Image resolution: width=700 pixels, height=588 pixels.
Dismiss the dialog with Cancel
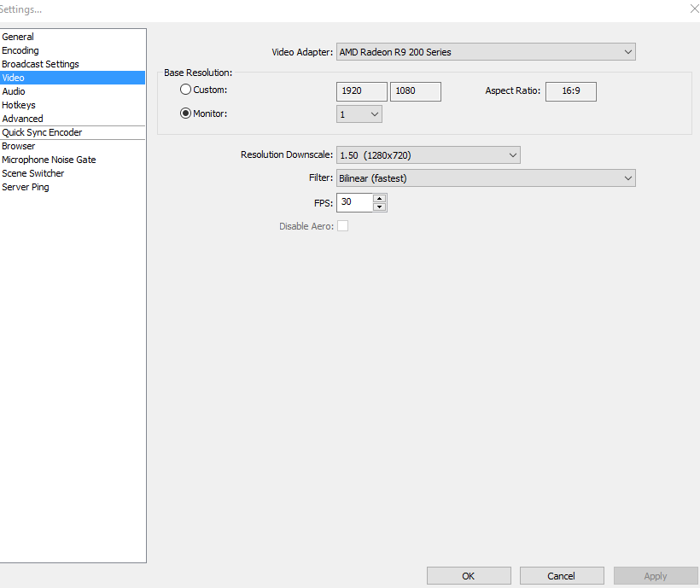point(562,575)
